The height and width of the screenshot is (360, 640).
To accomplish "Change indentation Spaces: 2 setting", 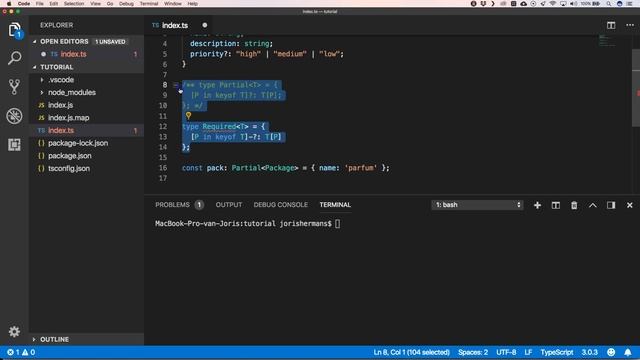I will pos(473,352).
